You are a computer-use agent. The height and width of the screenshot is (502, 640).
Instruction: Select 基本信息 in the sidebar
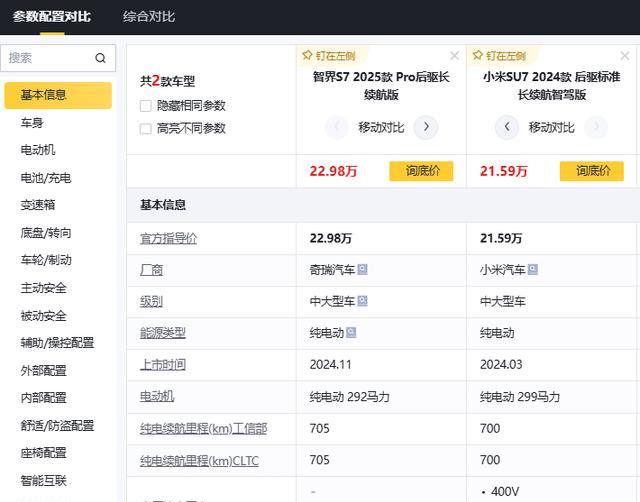(x=58, y=95)
